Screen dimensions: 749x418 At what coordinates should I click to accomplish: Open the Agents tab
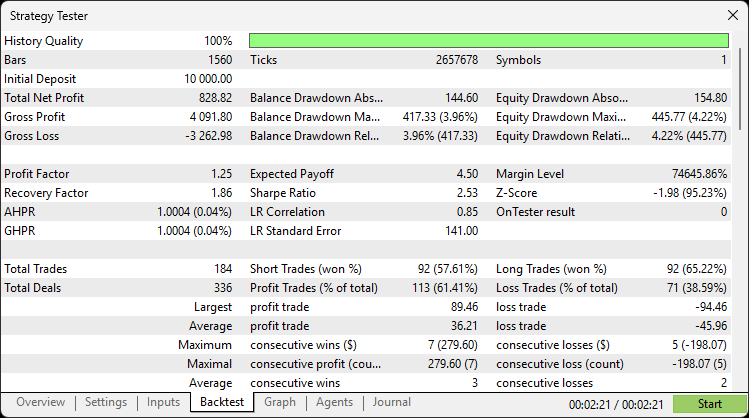point(334,402)
